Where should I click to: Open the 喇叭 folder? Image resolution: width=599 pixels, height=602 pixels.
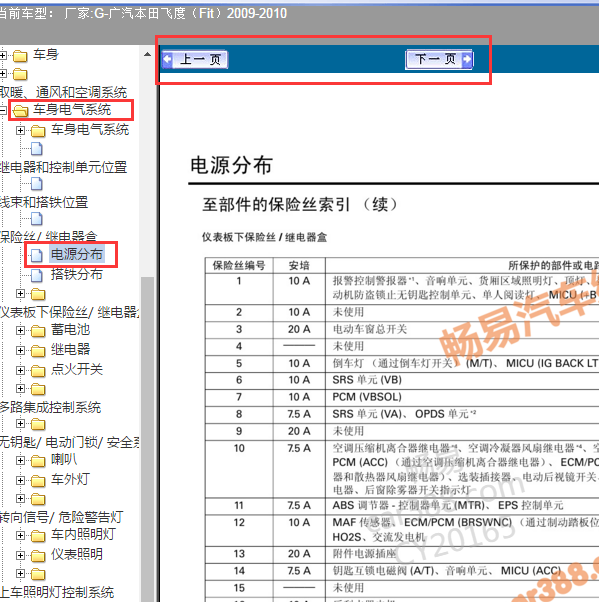64,459
